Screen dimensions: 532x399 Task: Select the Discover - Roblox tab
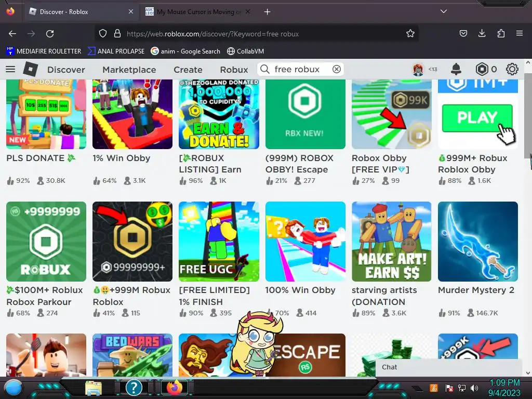pos(81,12)
